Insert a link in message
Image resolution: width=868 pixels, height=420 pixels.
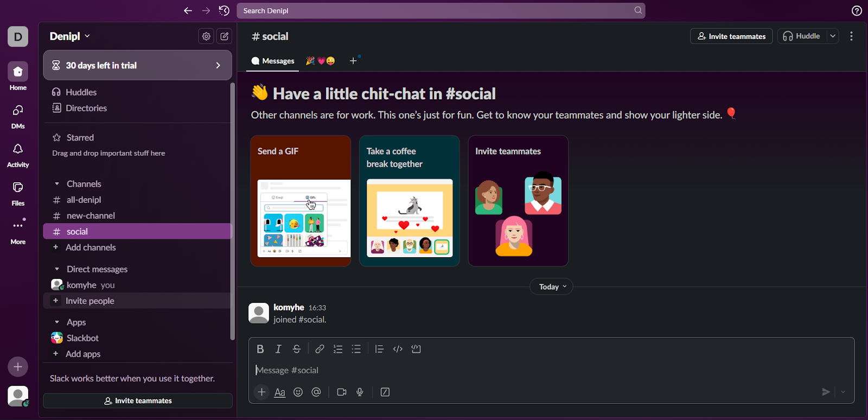pyautogui.click(x=320, y=349)
